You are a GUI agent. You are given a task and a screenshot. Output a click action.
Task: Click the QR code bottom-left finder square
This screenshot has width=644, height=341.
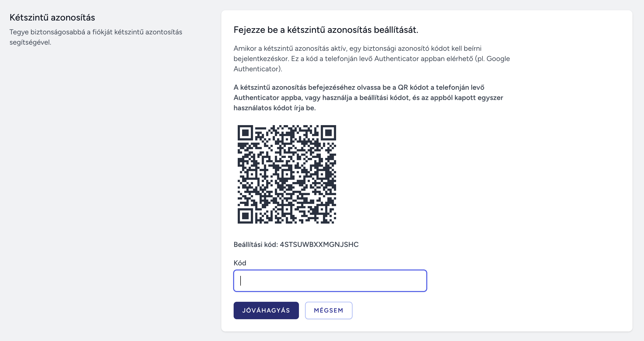(x=245, y=216)
